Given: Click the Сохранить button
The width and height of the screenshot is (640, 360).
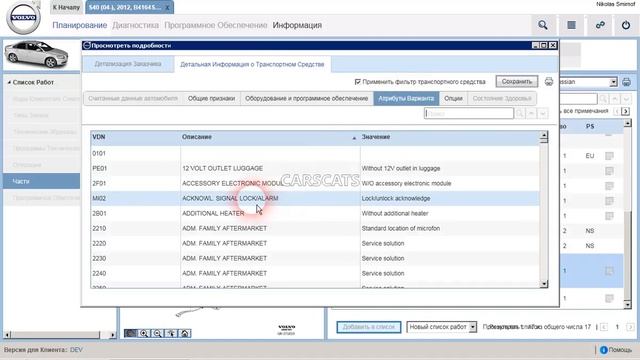Looking at the screenshot, I should click(517, 82).
